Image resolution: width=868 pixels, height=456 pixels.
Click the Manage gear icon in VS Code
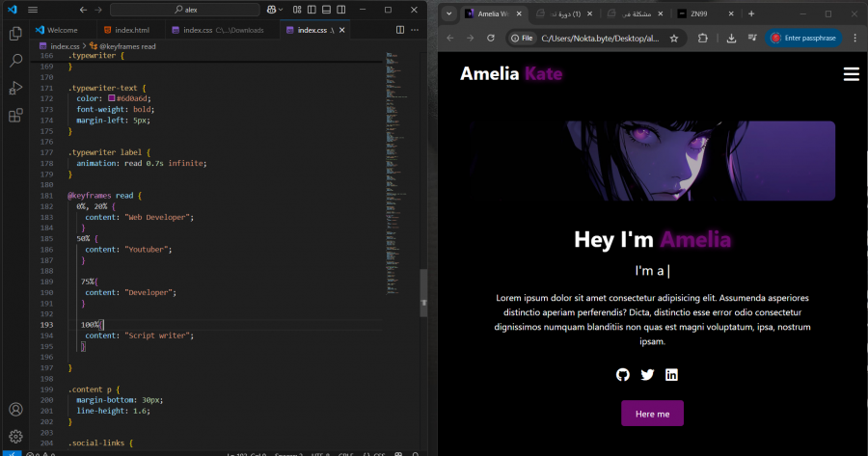click(15, 436)
